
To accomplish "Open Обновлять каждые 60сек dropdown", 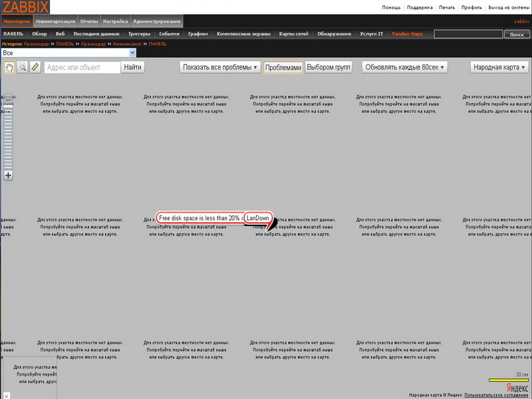I will click(x=404, y=67).
